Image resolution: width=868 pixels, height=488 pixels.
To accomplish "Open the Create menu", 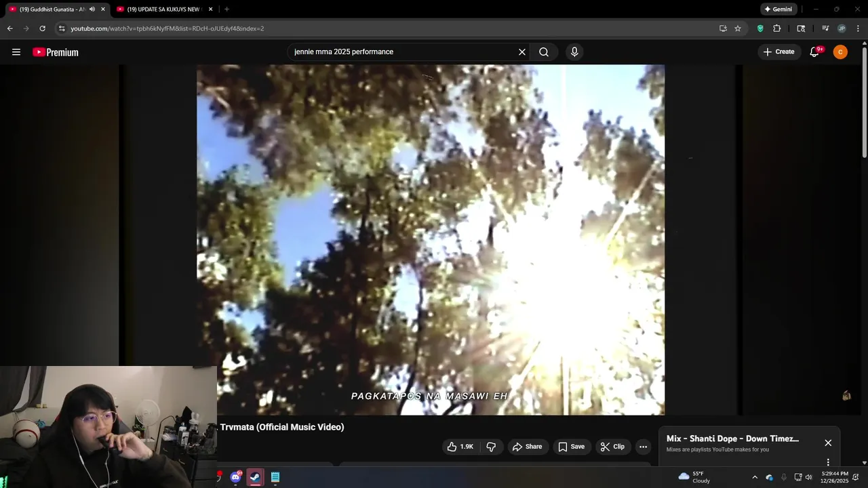I will (778, 52).
